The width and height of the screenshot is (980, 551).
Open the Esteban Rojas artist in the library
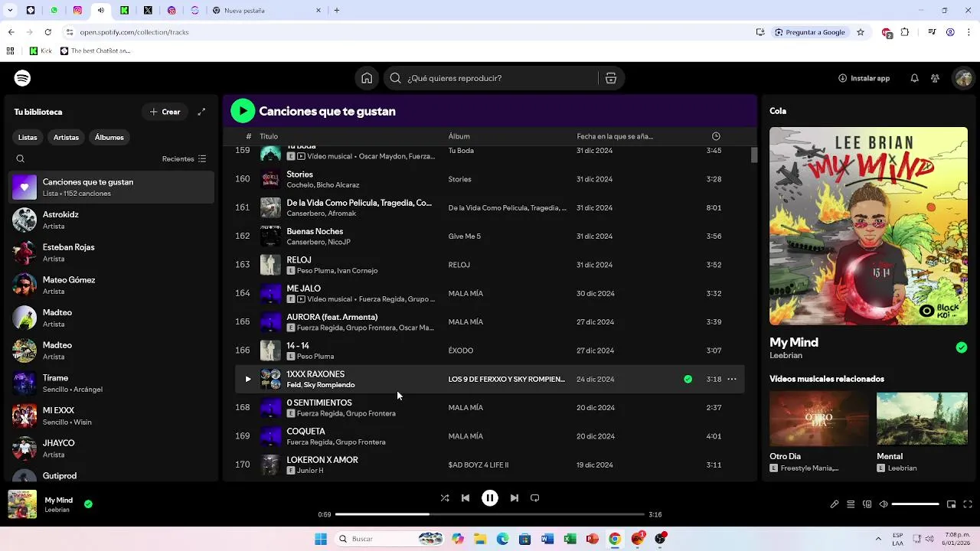pos(113,253)
